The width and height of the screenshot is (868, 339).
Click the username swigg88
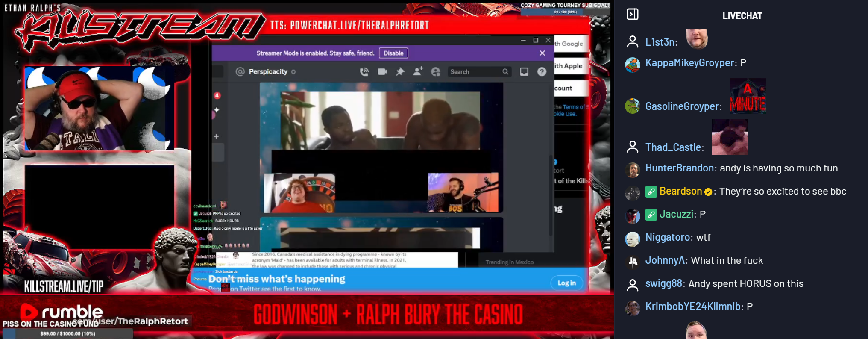(x=664, y=283)
